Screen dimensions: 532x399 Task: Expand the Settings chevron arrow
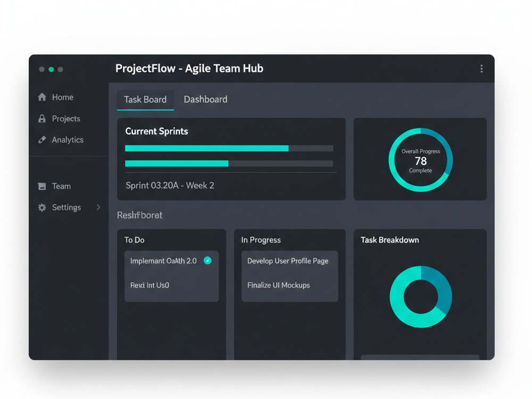(98, 207)
